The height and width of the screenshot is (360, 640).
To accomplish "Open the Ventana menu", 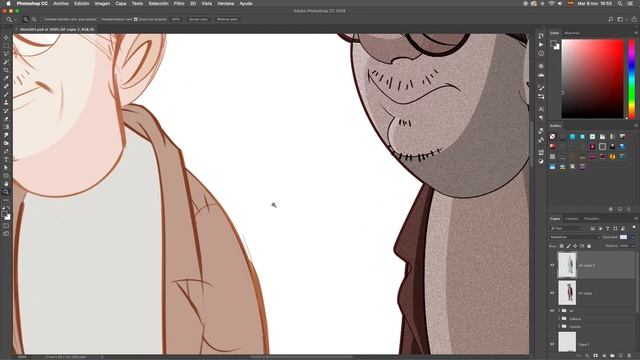I will click(x=225, y=3).
